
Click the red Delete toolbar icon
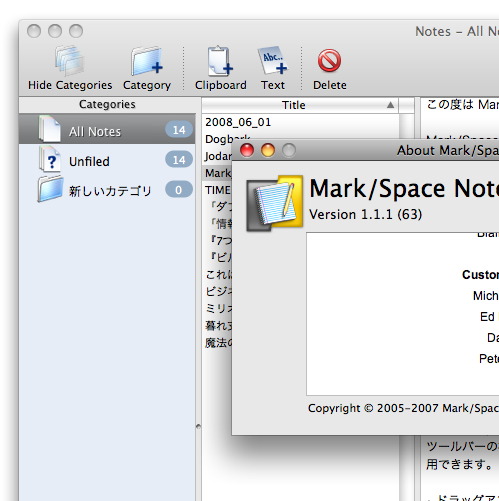[x=329, y=61]
